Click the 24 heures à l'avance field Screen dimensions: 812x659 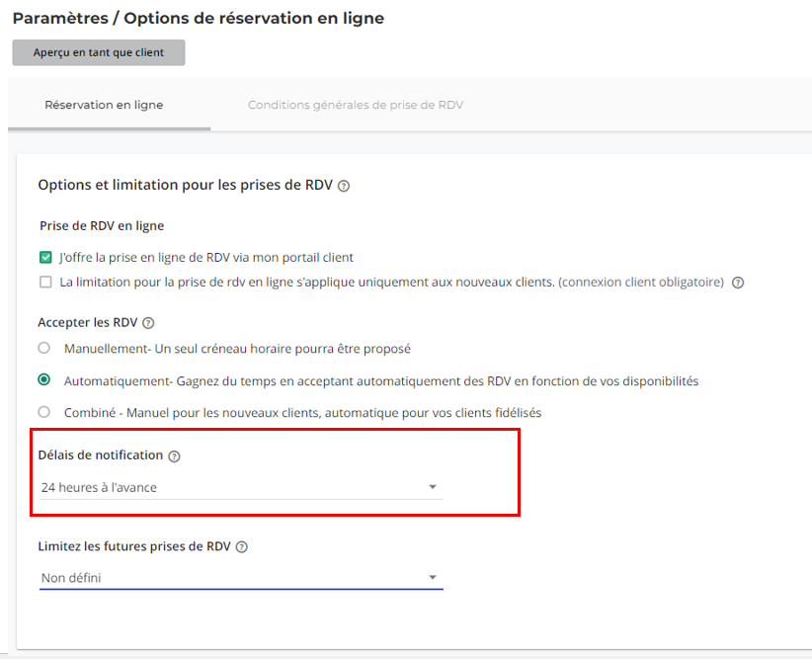point(241,487)
